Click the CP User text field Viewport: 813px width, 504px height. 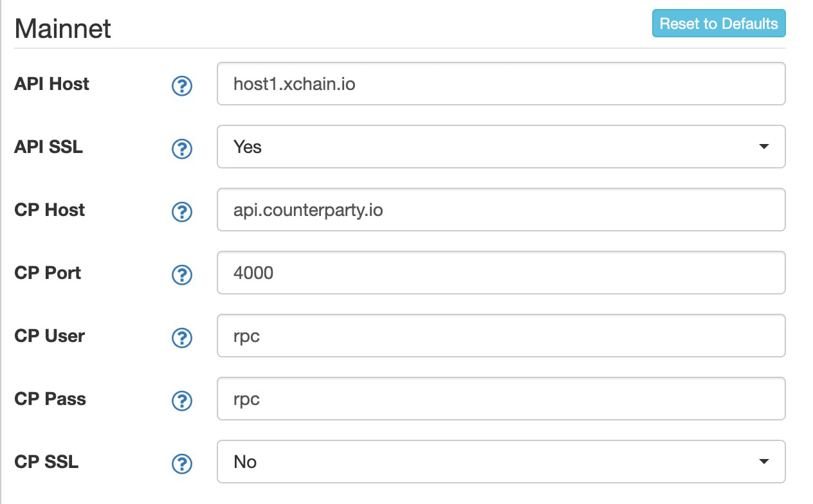(x=501, y=336)
